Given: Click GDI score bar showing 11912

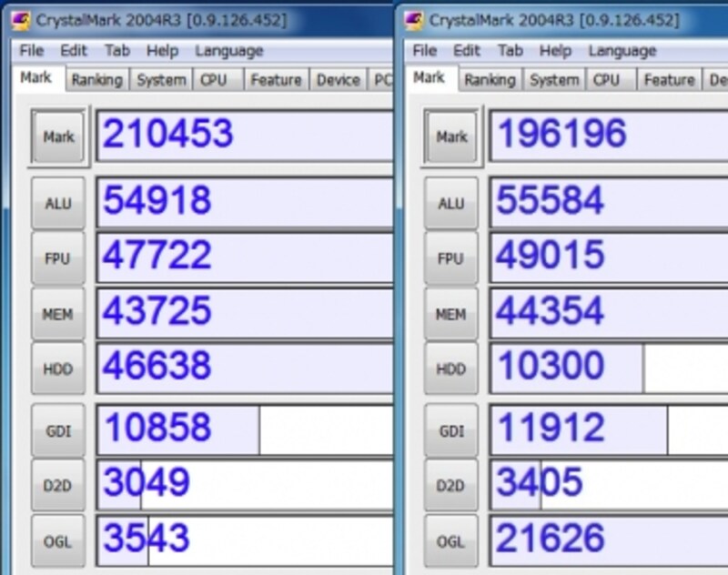Looking at the screenshot, I should pyautogui.click(x=609, y=429).
